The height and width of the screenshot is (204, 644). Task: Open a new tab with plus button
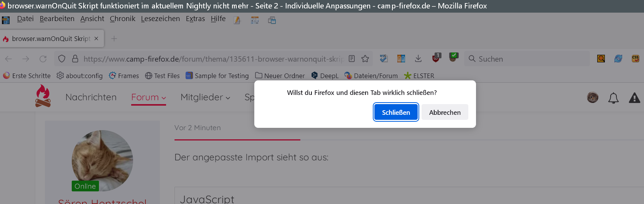pyautogui.click(x=114, y=38)
